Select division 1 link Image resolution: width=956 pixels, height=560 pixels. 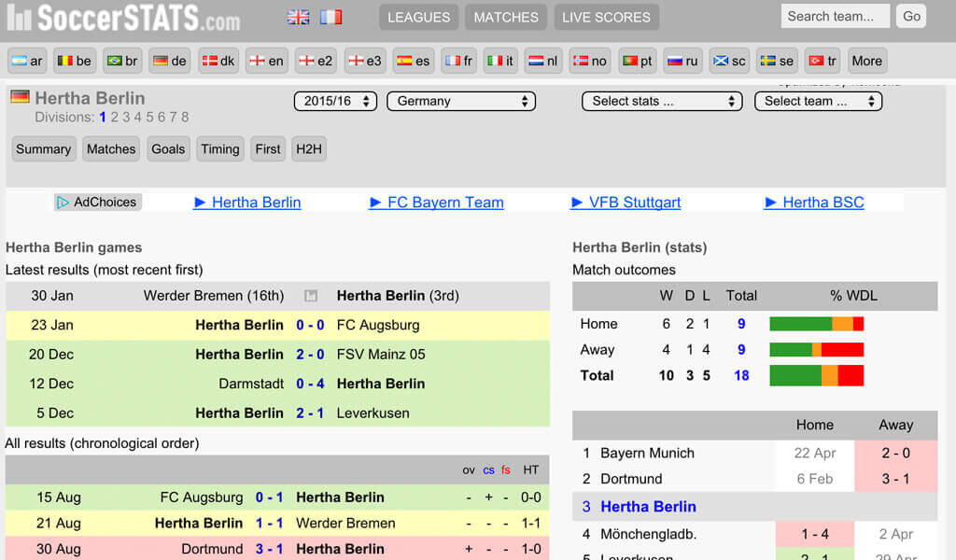(x=103, y=117)
